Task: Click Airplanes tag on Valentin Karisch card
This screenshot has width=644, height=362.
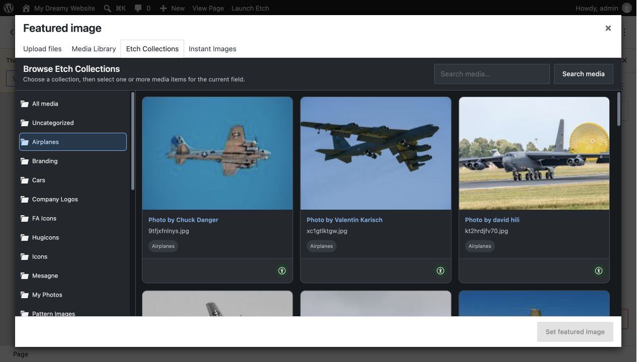Action: tap(321, 246)
